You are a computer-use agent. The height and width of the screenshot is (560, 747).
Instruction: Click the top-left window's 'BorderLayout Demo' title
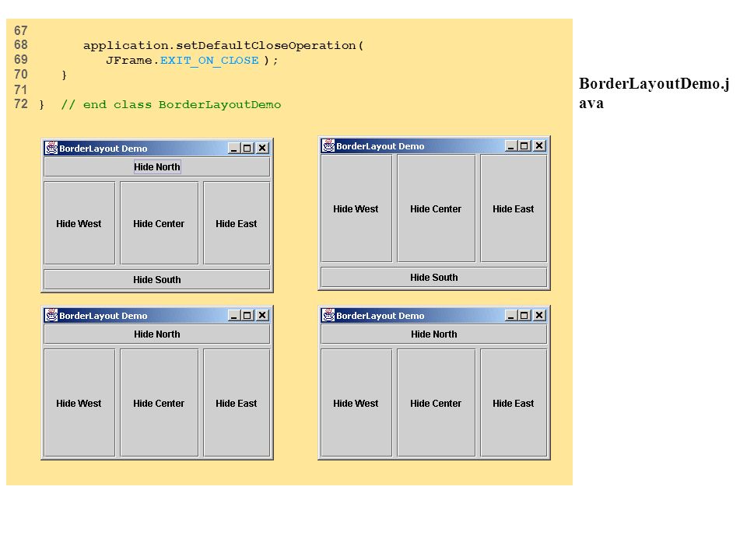(103, 149)
